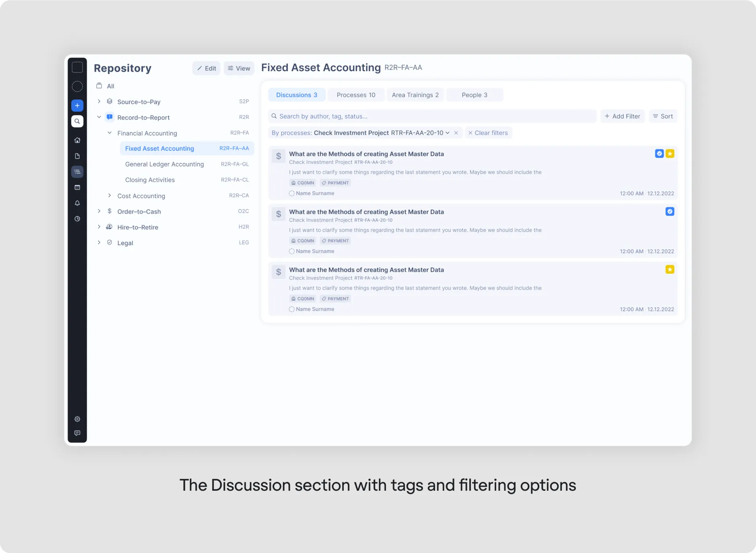The width and height of the screenshot is (756, 553).
Task: Click the layers icon beside Source-to-Pay
Action: (x=109, y=101)
